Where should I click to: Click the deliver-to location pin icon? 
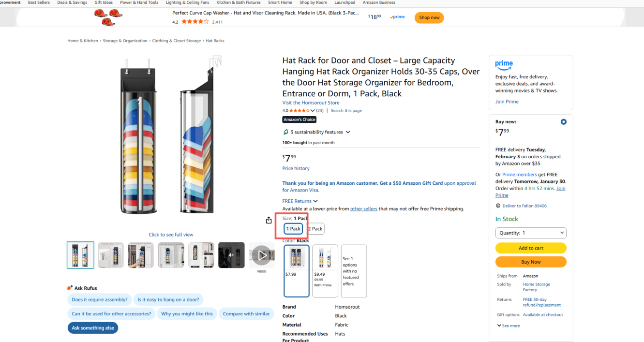498,206
